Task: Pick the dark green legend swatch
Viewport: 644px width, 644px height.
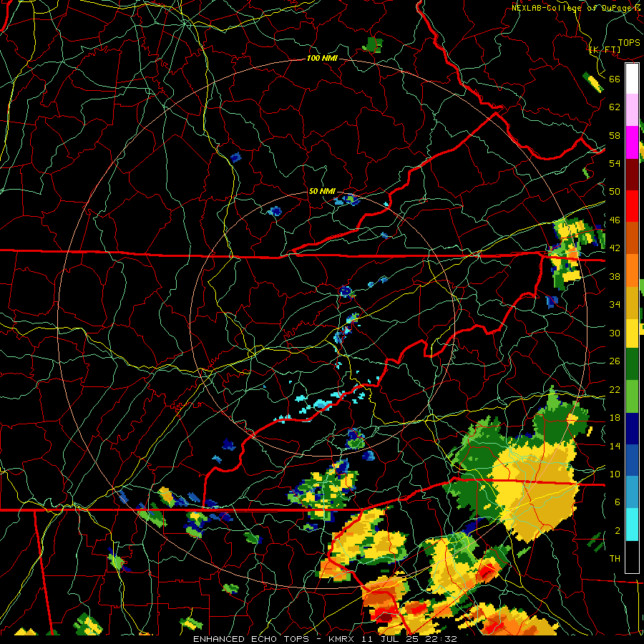Action: (x=632, y=364)
